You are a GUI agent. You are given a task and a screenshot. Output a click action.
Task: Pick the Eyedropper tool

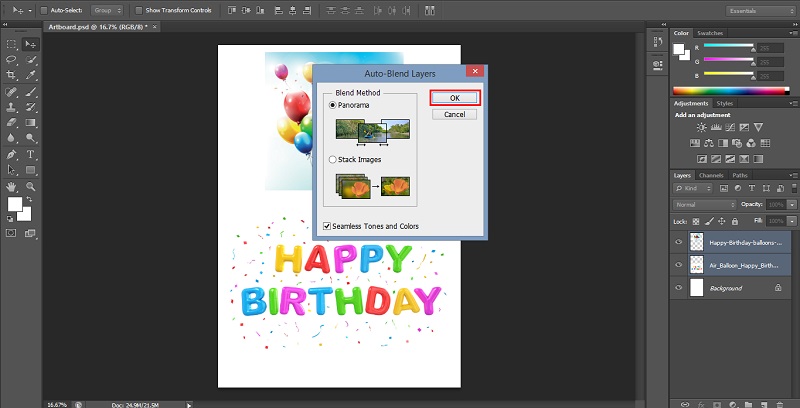point(31,75)
